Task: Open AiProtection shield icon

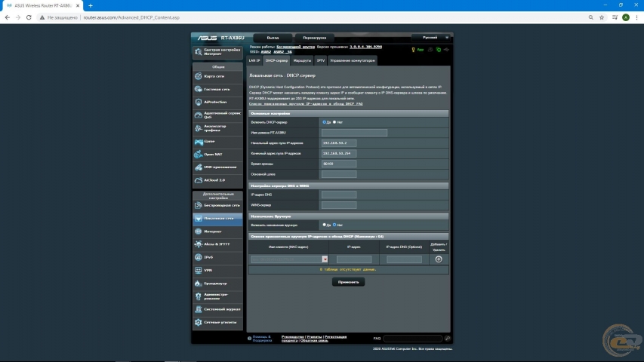Action: pyautogui.click(x=199, y=102)
